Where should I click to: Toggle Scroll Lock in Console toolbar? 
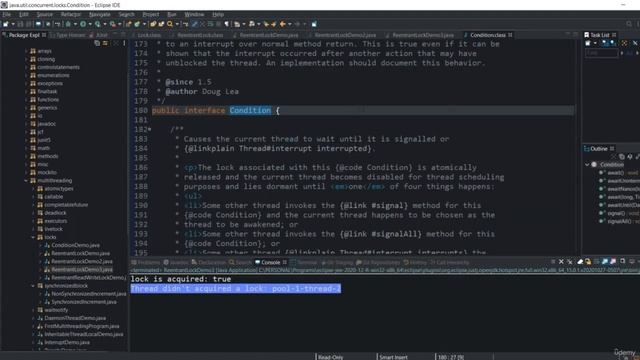click(588, 262)
